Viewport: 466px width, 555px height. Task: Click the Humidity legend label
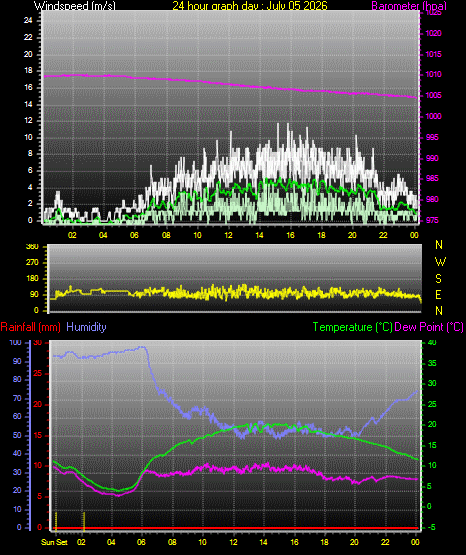86,327
